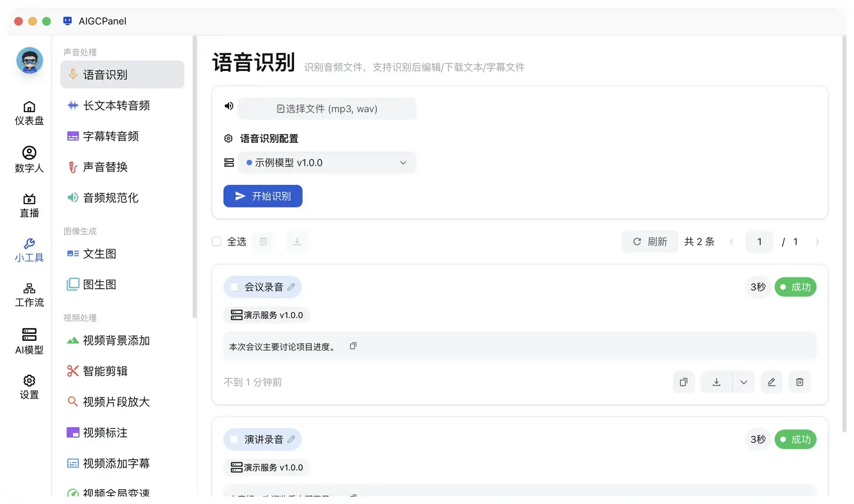Click the user avatar at top left

[29, 60]
